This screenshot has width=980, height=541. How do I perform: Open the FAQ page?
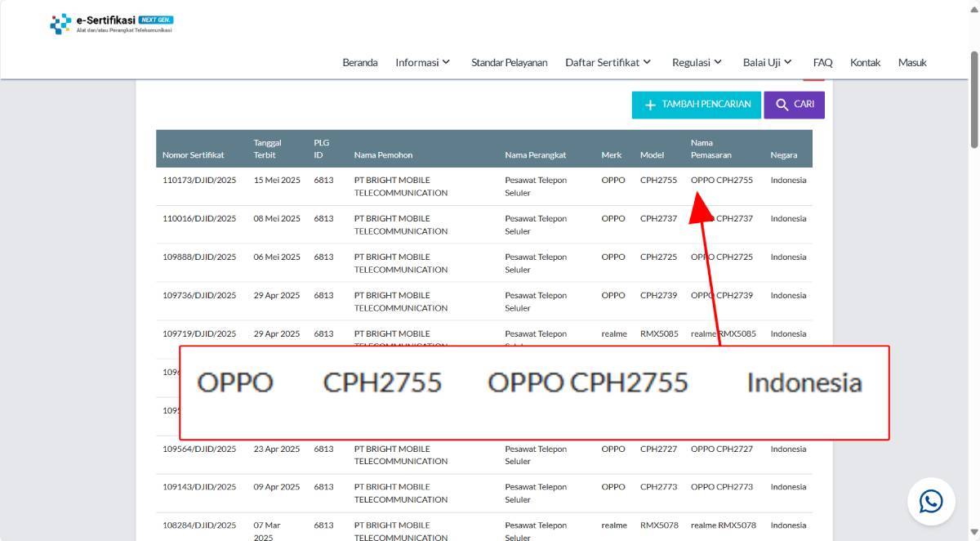pyautogui.click(x=823, y=62)
